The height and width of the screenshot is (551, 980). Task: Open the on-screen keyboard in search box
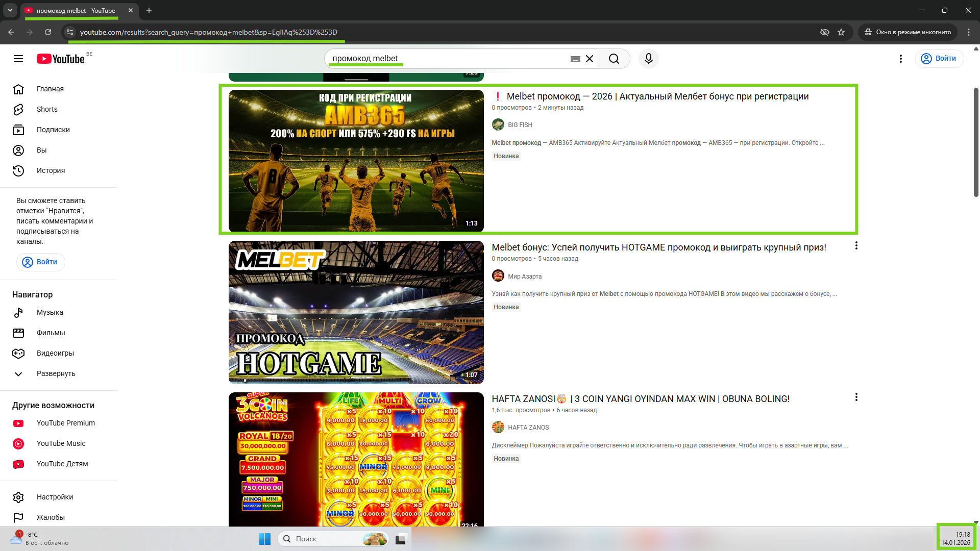coord(575,59)
